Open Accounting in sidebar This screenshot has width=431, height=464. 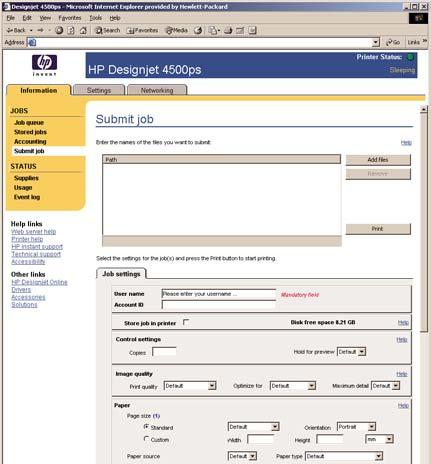coord(30,141)
